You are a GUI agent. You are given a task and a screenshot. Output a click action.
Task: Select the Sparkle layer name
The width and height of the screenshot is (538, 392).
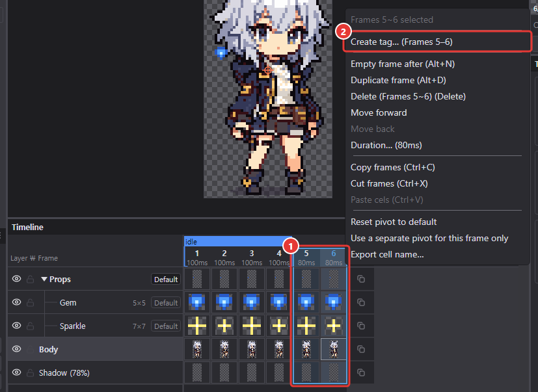[72, 326]
